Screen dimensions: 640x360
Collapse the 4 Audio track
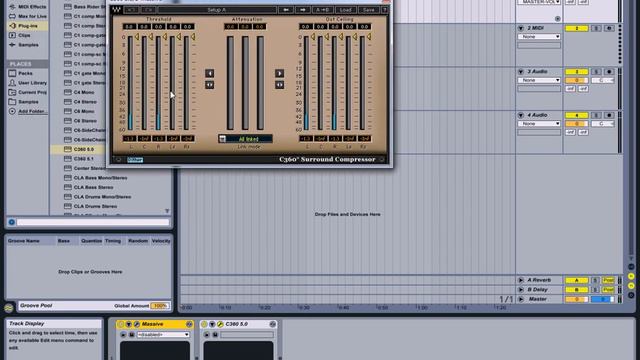pyautogui.click(x=521, y=116)
